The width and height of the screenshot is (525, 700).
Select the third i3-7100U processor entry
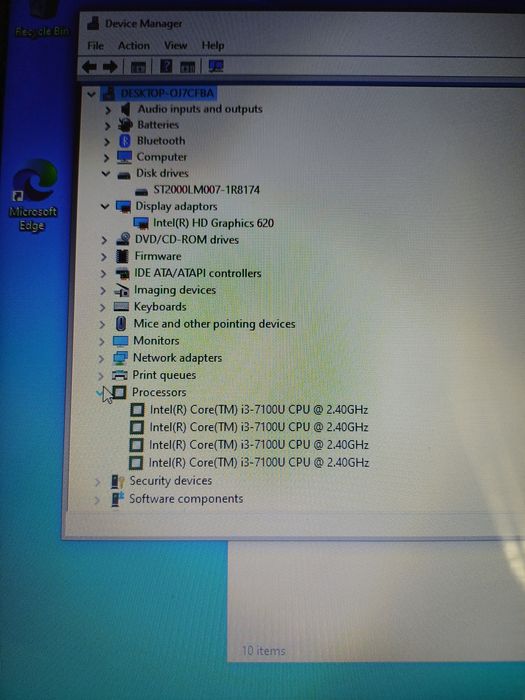[258, 445]
